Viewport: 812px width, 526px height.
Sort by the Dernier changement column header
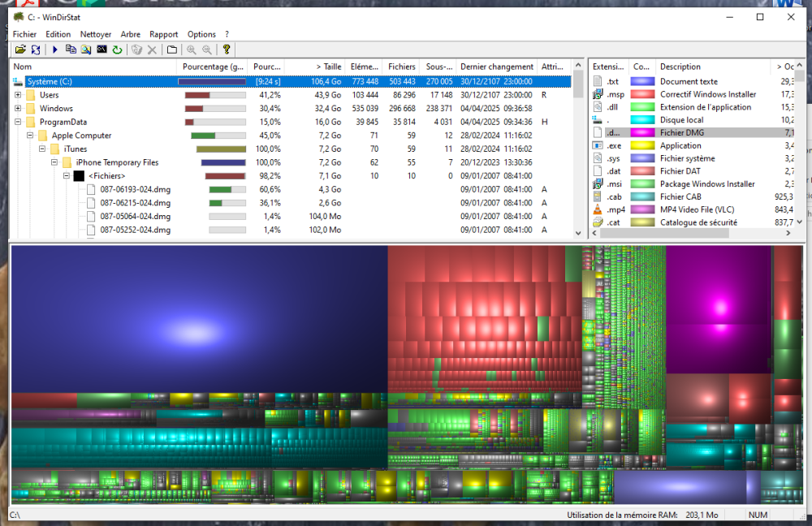click(x=497, y=67)
